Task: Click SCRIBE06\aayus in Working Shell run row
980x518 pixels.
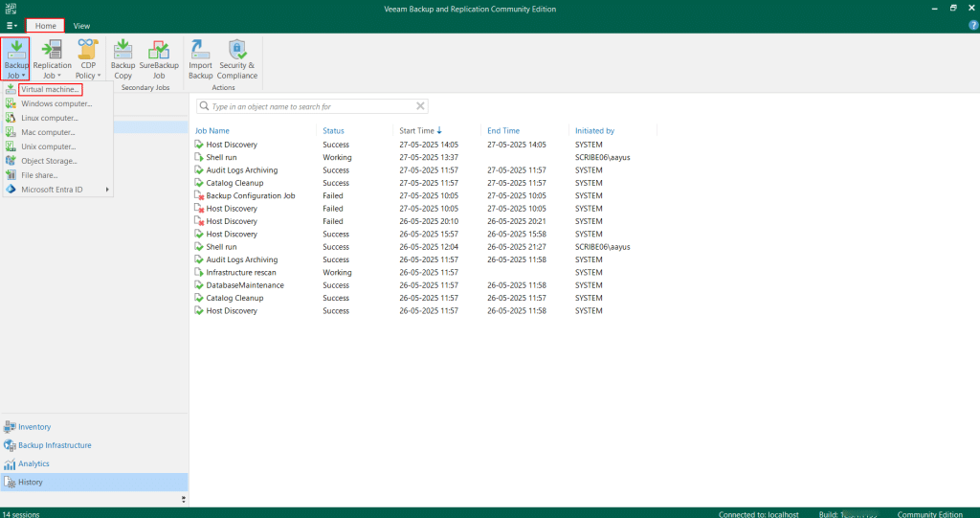Action: (x=603, y=158)
